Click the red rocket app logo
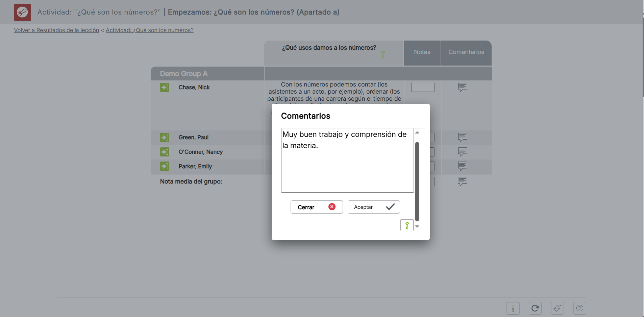Image resolution: width=644 pixels, height=317 pixels. [x=22, y=13]
